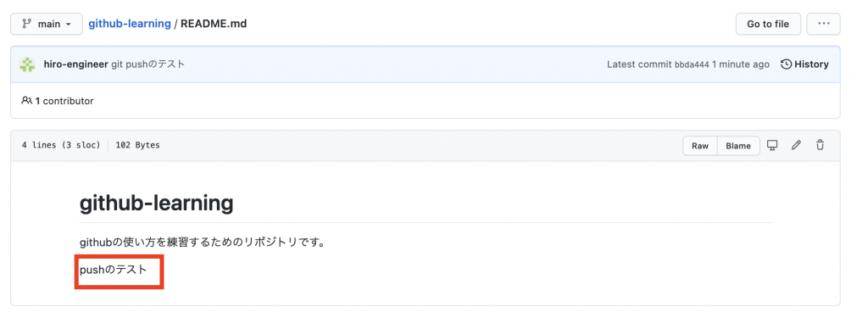Open commit bbda444 hash link
Image resolution: width=868 pixels, height=324 pixels.
(692, 64)
